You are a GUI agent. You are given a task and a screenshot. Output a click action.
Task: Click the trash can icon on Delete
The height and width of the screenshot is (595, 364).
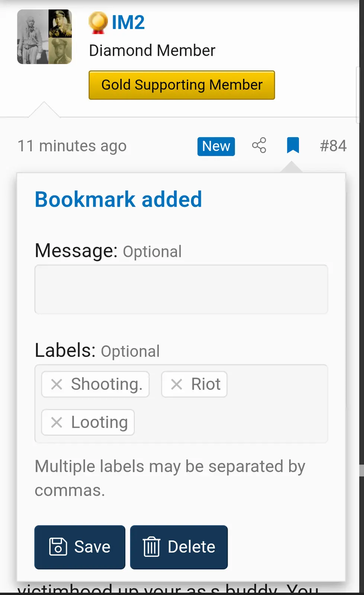click(151, 547)
